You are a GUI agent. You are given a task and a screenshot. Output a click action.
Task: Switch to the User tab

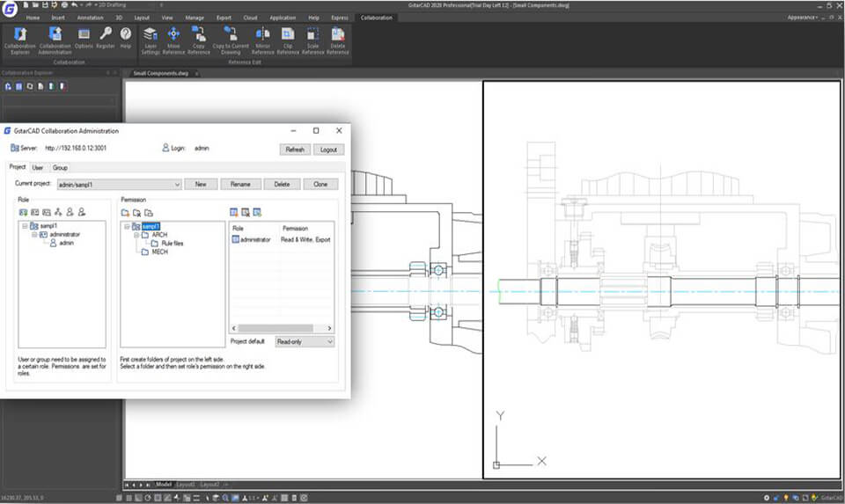pyautogui.click(x=38, y=168)
